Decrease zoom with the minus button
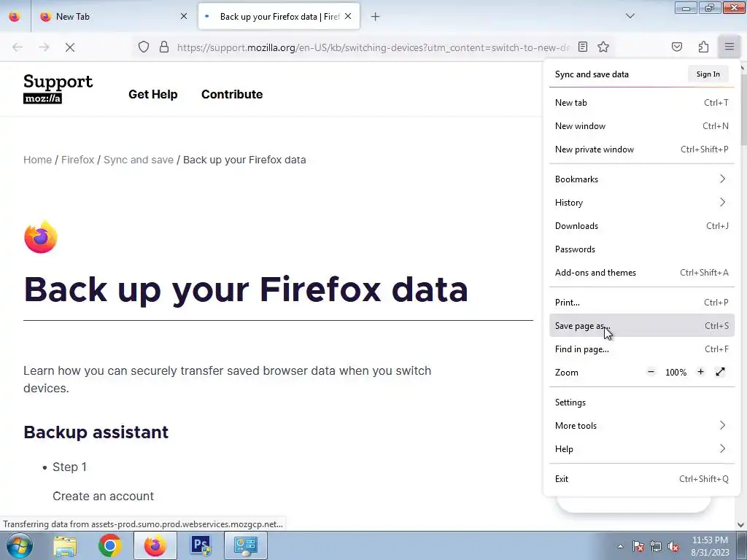 coord(651,372)
